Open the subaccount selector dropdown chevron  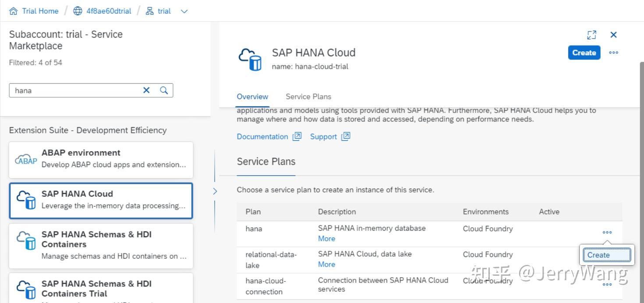pos(184,11)
